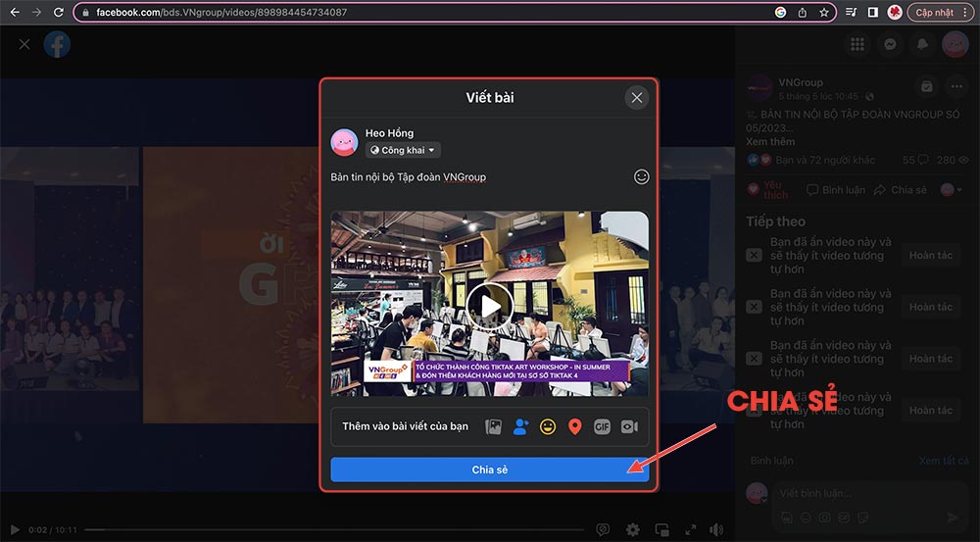Enable picture-in-picture for the video
The image size is (980, 542).
pos(661,530)
